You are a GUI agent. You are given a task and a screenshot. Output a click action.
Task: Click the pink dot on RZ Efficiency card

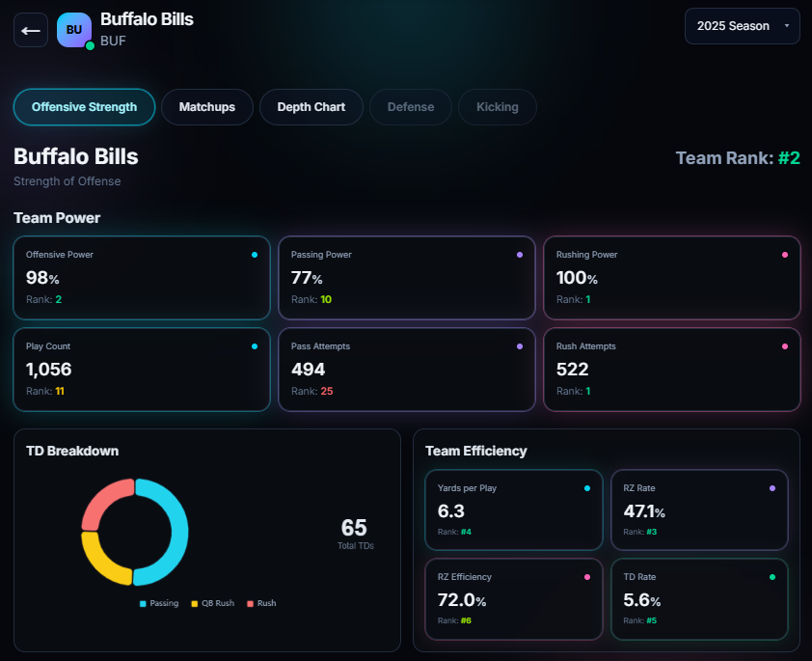point(587,577)
